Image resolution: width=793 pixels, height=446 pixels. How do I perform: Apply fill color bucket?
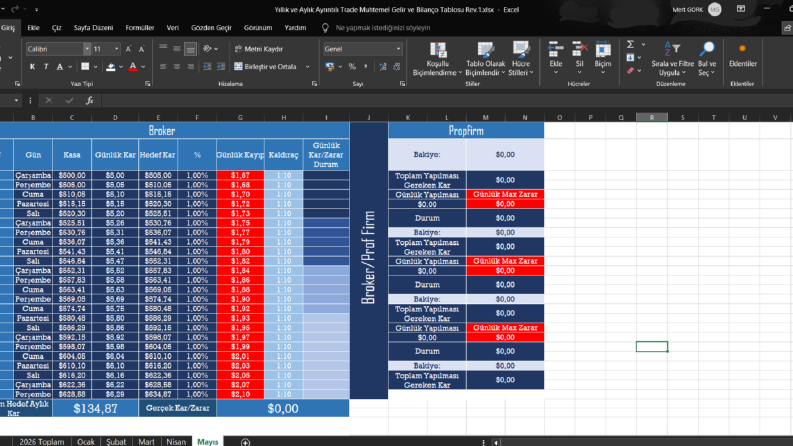(x=111, y=67)
